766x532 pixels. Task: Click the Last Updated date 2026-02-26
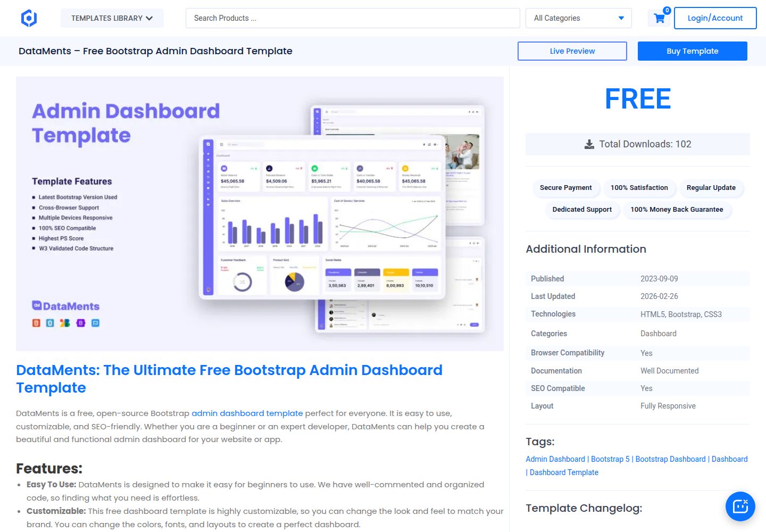click(x=659, y=296)
